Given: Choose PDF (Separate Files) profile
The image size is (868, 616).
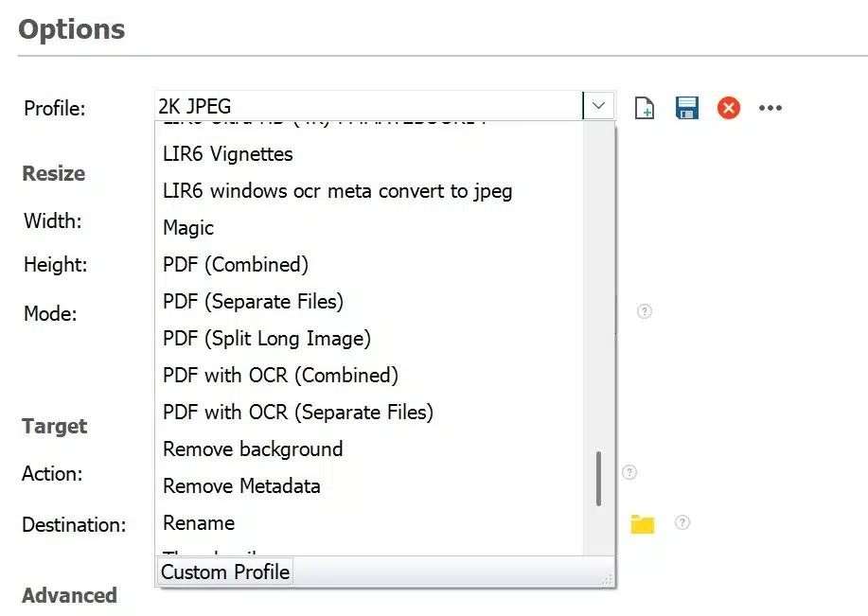Looking at the screenshot, I should [253, 302].
